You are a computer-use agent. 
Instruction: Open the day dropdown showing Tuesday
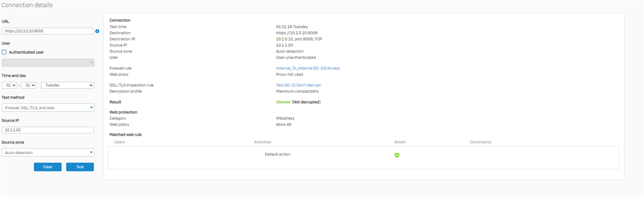point(67,85)
